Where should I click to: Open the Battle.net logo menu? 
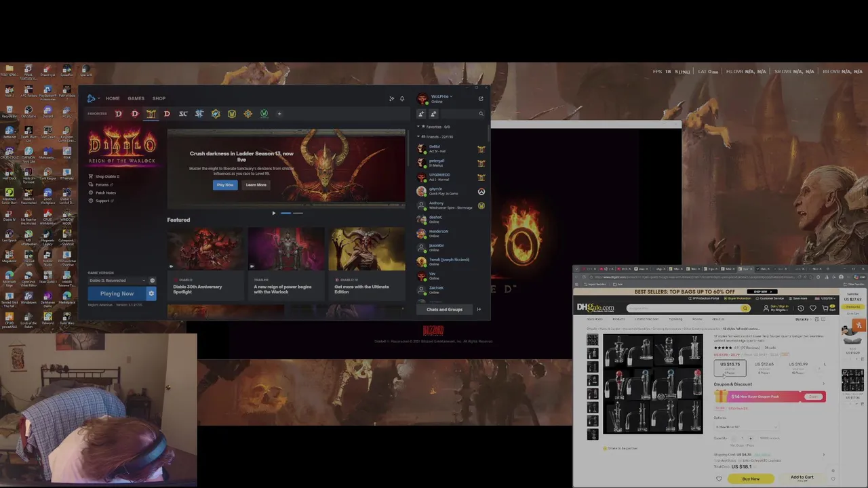(92, 98)
